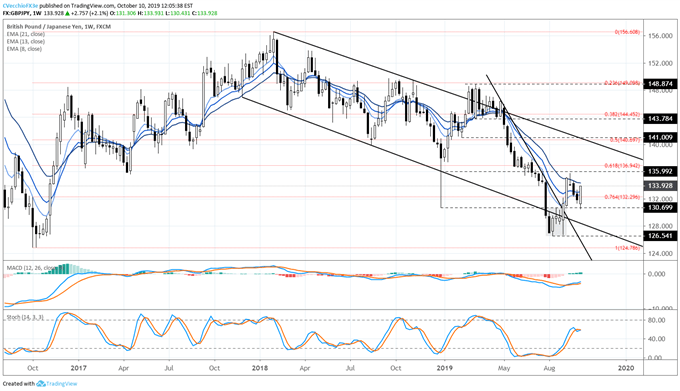Screen dimensions: 680x391
Task: Click the current price 133.928 label
Action: (x=660, y=186)
